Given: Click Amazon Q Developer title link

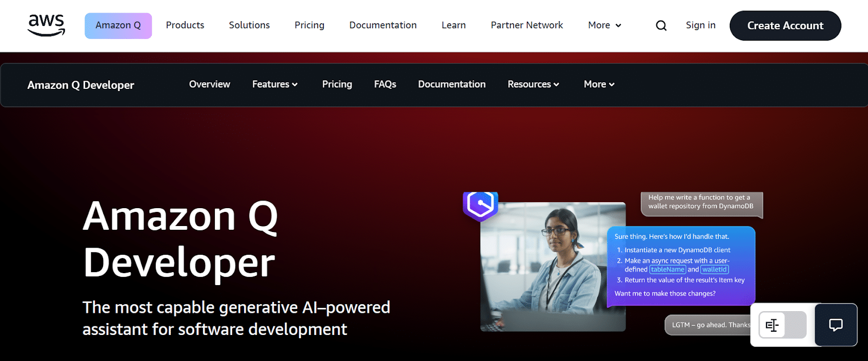Looking at the screenshot, I should pyautogui.click(x=81, y=85).
